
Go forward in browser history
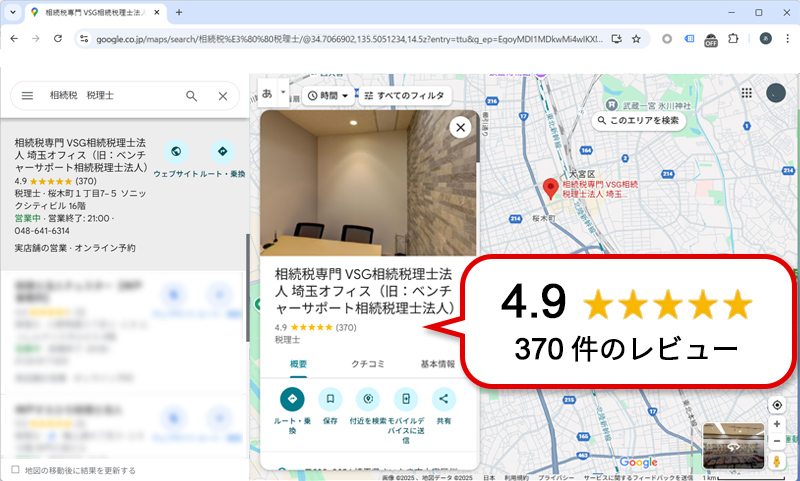click(x=36, y=39)
